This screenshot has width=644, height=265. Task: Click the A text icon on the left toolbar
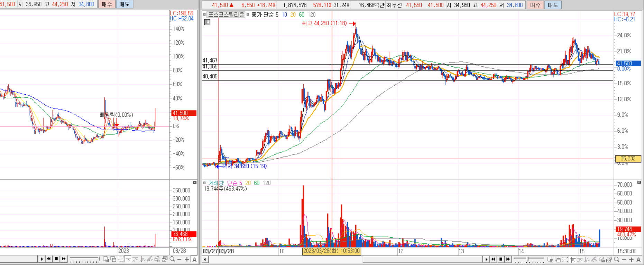pos(194,259)
